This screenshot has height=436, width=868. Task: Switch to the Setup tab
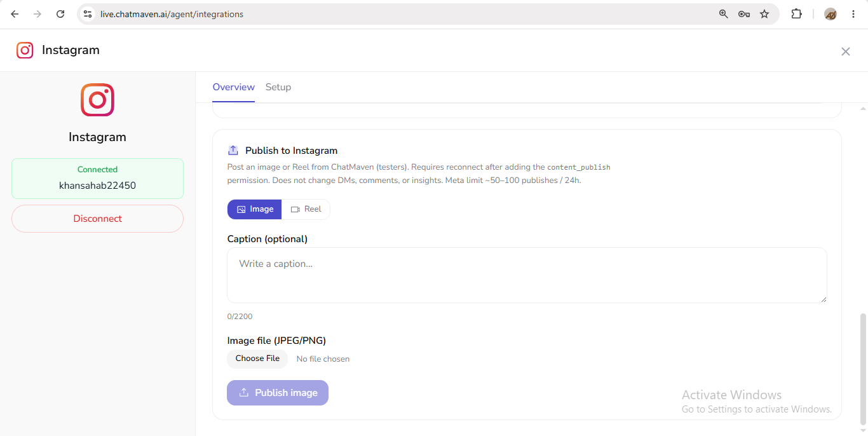(x=278, y=87)
